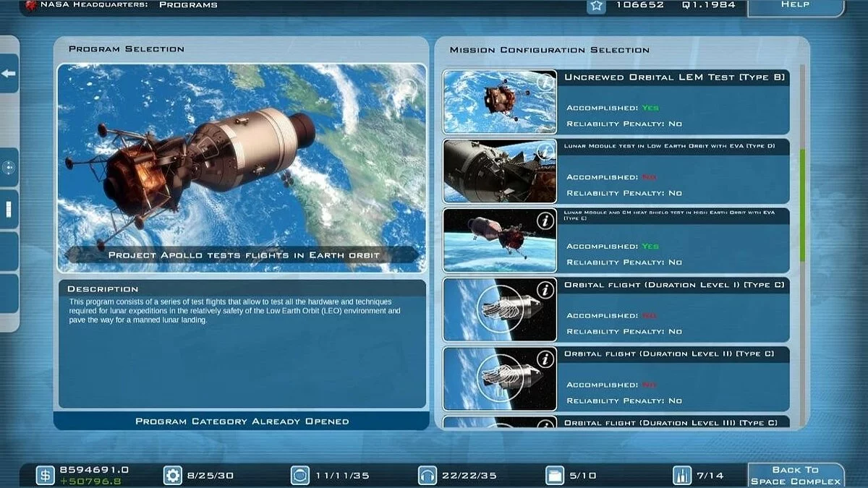Click the +50796.8 income value
The width and height of the screenshot is (868, 488).
pos(90,481)
